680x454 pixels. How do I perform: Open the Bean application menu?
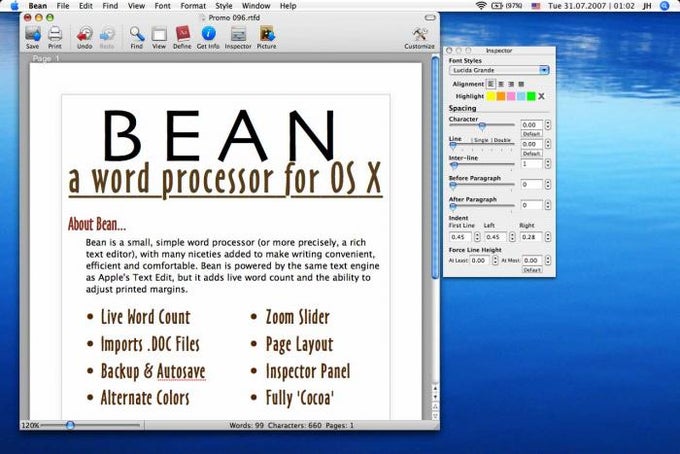(x=38, y=6)
